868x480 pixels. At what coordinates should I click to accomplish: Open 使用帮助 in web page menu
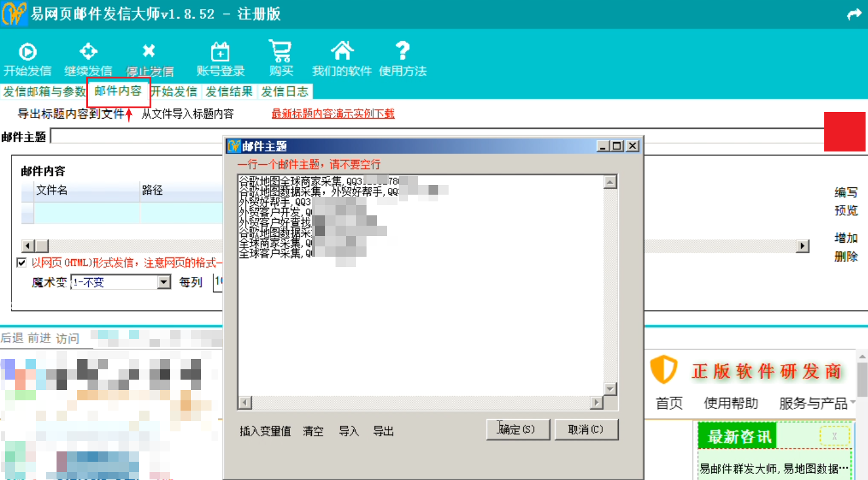click(x=731, y=403)
